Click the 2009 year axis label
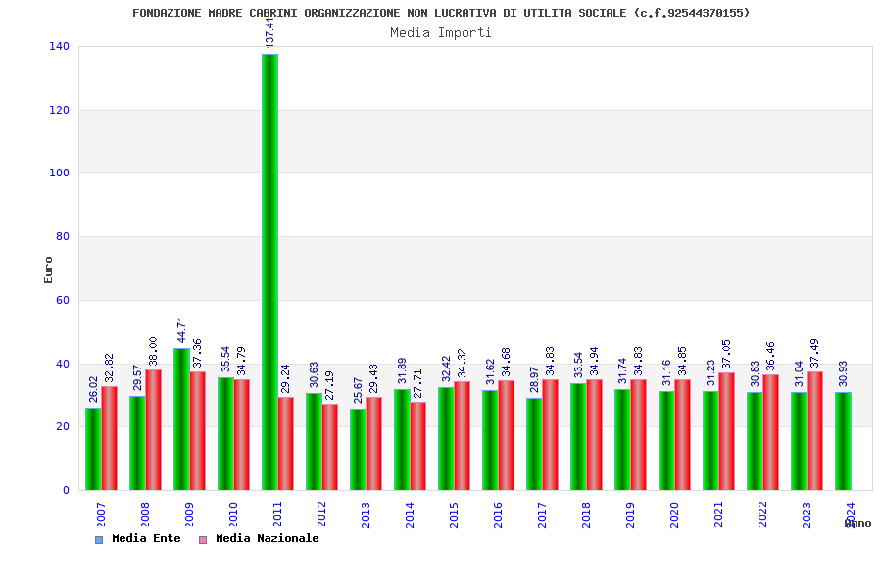Image resolution: width=882 pixels, height=588 pixels. [x=189, y=514]
